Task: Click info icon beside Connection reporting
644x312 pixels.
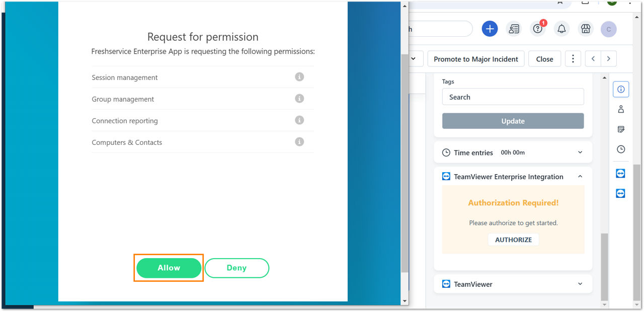Action: point(299,120)
